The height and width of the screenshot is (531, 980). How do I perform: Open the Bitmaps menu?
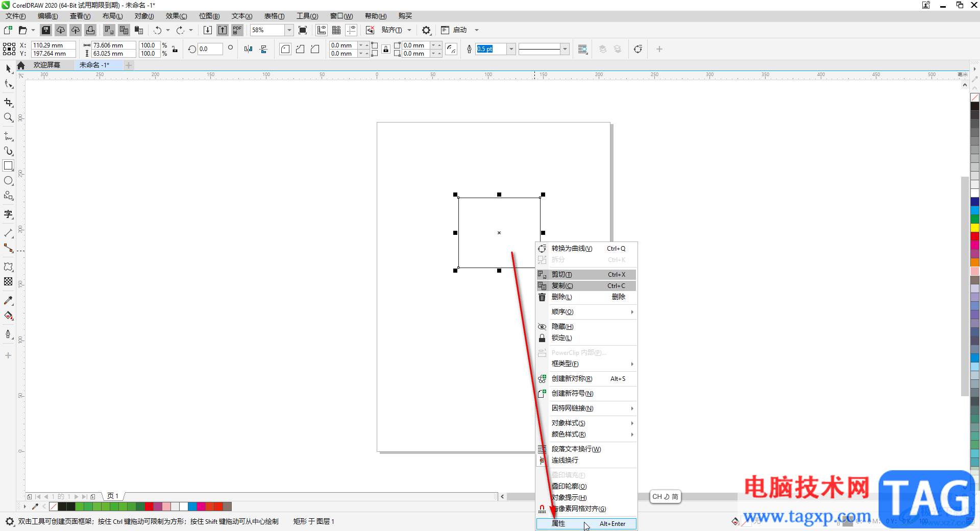tap(209, 16)
